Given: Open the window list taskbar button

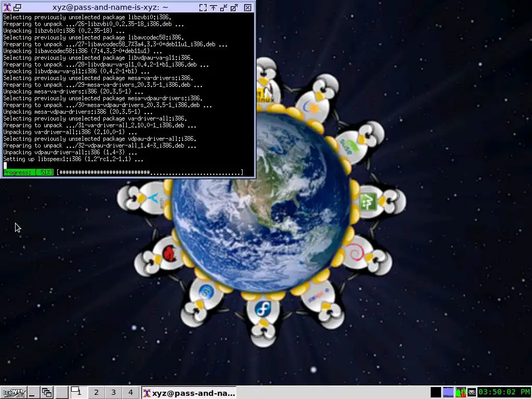Looking at the screenshot, I should pos(47,393).
